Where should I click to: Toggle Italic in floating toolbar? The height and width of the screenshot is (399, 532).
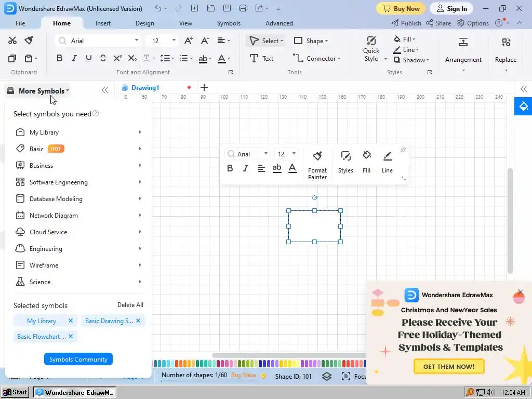click(245, 168)
